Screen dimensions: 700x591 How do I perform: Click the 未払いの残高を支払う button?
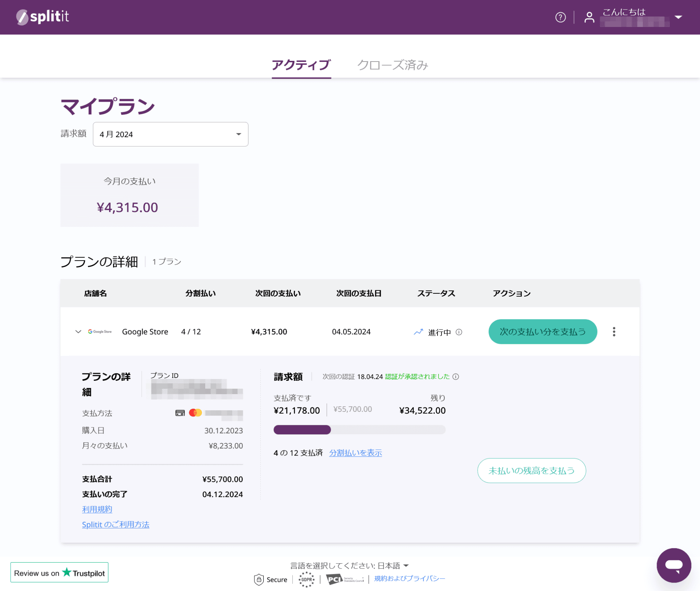531,470
